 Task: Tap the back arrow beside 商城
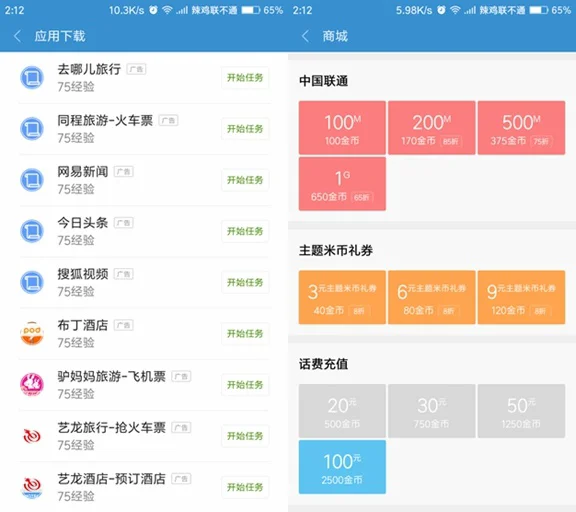305,36
